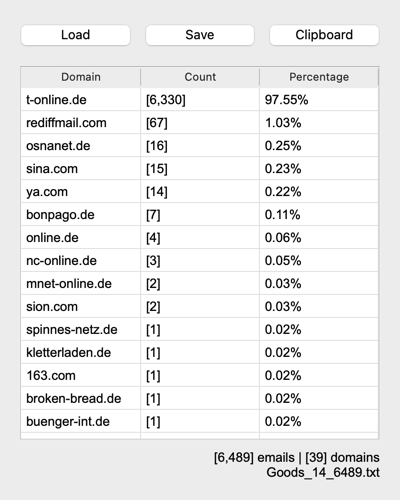Select the 163.com row
Screen dimensions: 400x500
coord(200,376)
